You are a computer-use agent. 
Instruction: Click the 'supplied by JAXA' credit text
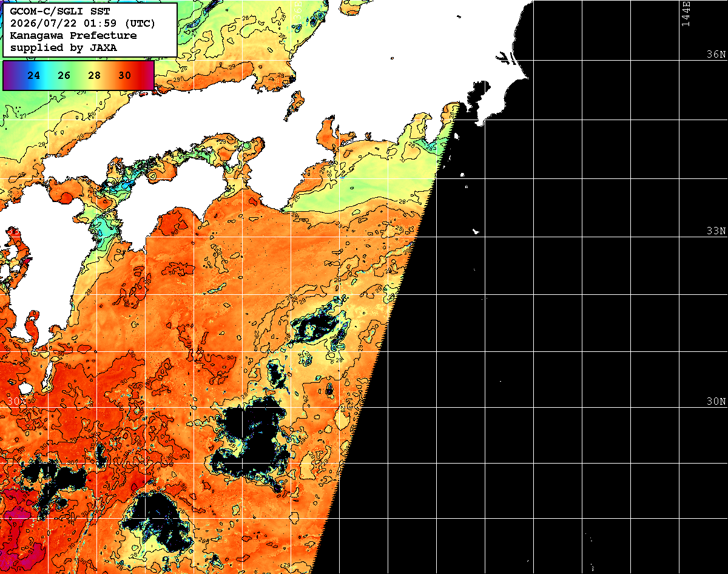[63, 47]
